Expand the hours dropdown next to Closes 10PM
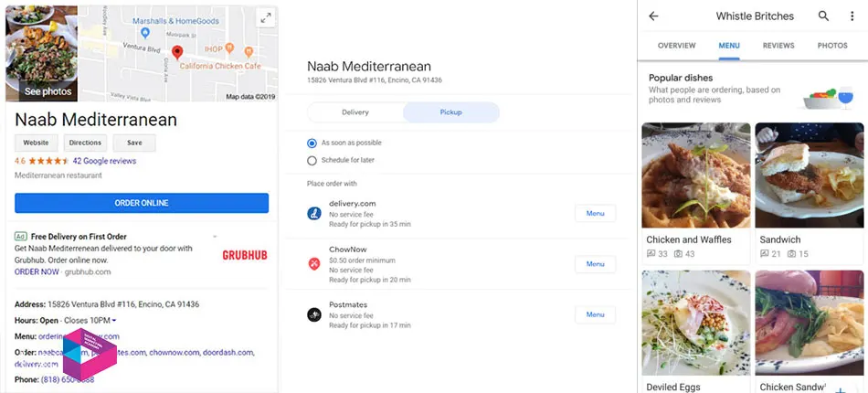868x393 pixels. coord(114,321)
